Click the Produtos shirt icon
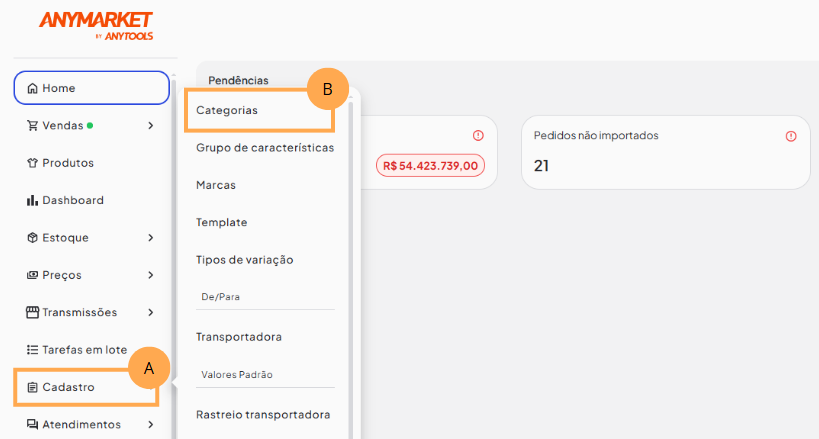The width and height of the screenshot is (819, 439). 33,163
